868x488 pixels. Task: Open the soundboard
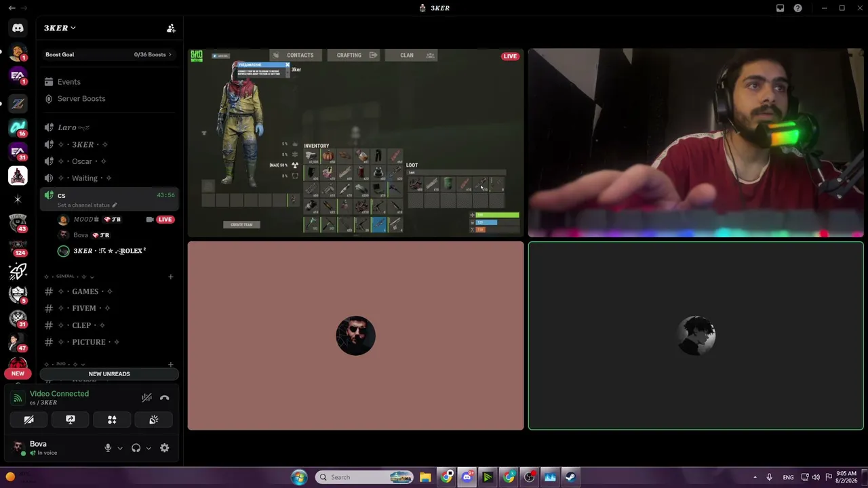[x=154, y=420]
